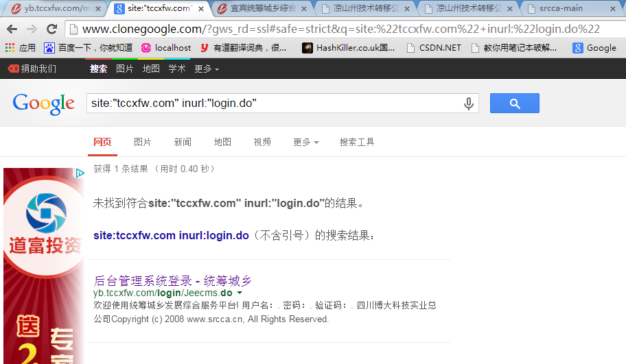Select the 图片 results tab
The width and height of the screenshot is (626, 364).
143,142
